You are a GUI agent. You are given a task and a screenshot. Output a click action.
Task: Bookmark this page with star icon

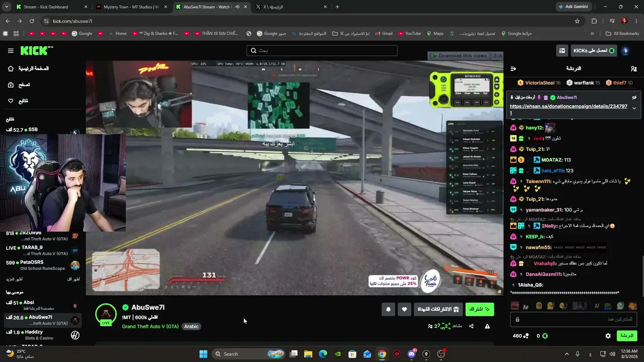[577, 21]
